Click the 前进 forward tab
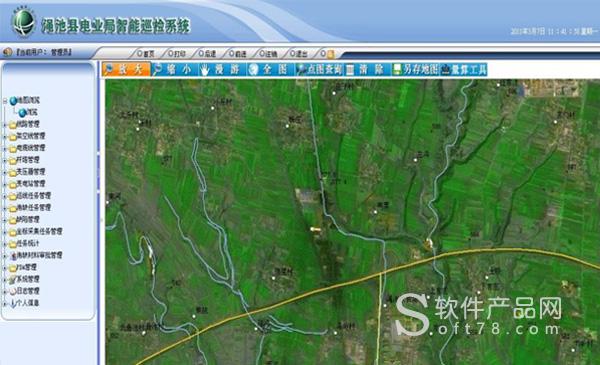Viewport: 600px width, 365px height. pyautogui.click(x=238, y=54)
